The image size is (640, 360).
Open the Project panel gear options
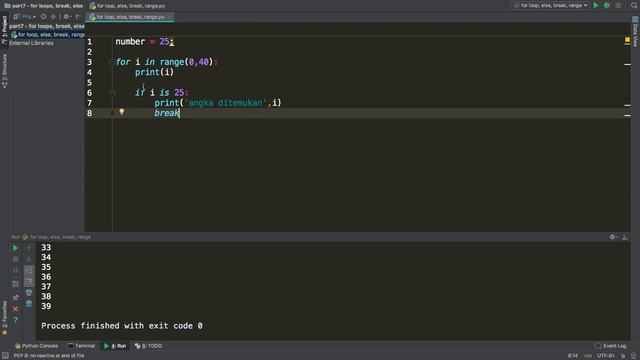tap(67, 17)
